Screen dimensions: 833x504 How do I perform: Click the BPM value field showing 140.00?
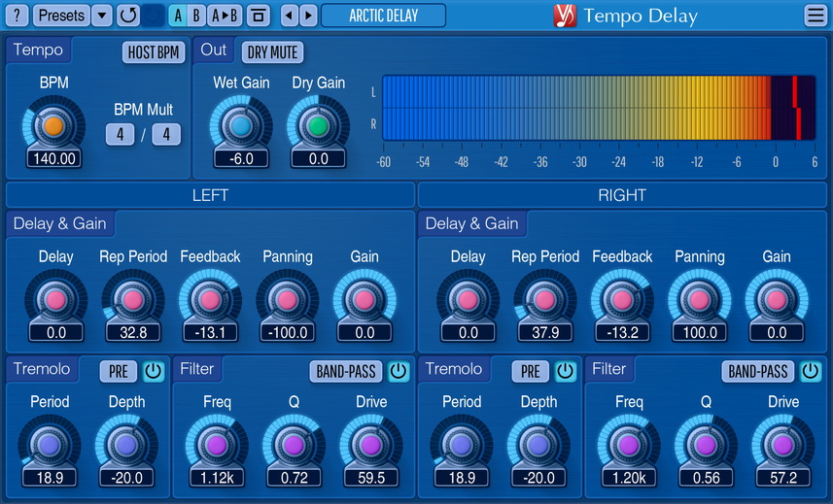coord(53,158)
